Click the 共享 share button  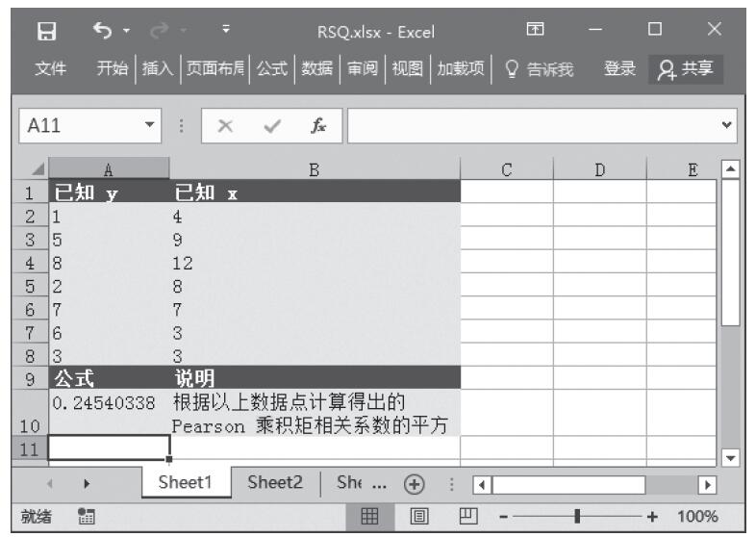click(x=686, y=69)
